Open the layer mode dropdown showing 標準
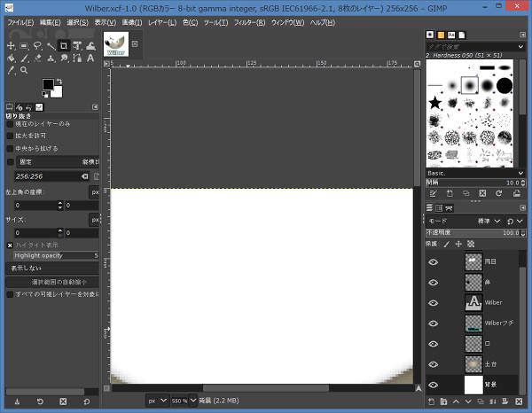Screen dimensions: 532x413 point(487,221)
